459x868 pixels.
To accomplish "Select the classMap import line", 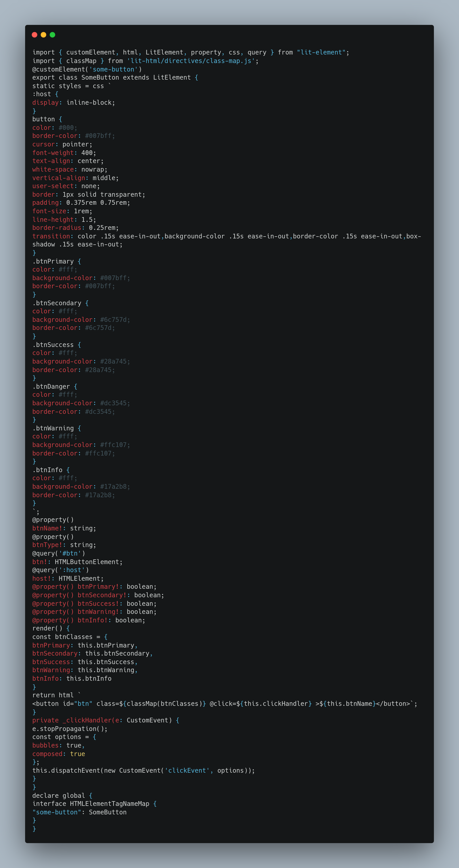I will point(145,61).
